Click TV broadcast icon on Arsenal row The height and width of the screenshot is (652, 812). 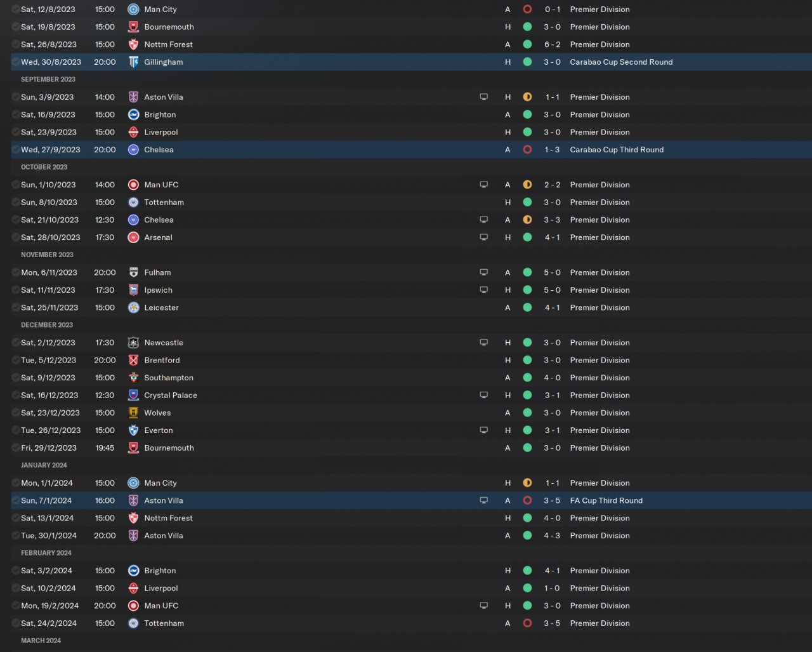click(x=483, y=237)
